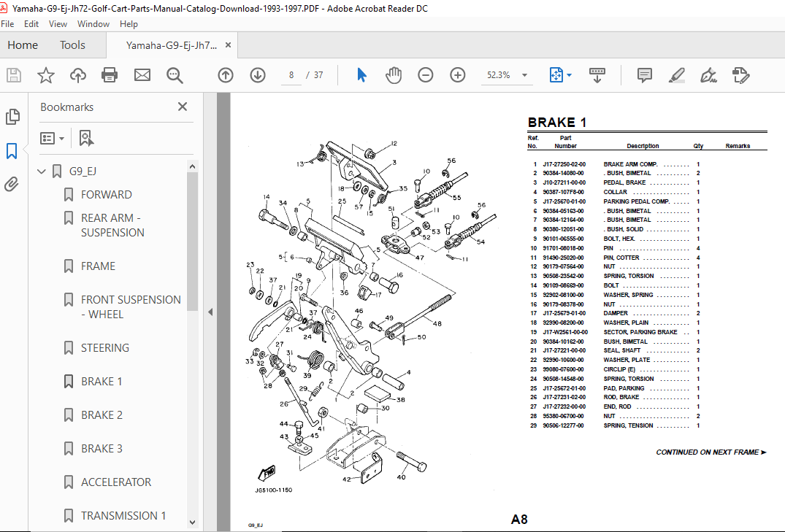Open the Edit menu
Screen dimensions: 785x532
[x=31, y=24]
